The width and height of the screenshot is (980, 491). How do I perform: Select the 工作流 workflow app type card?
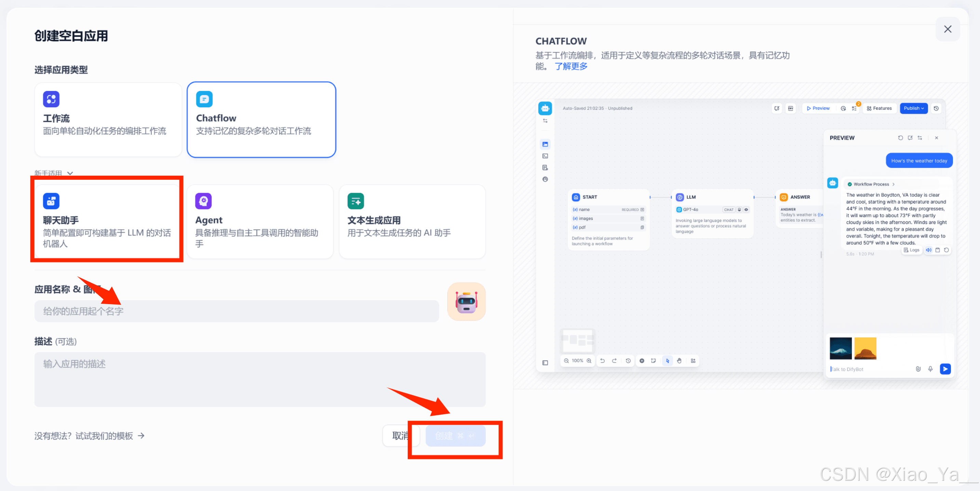108,120
